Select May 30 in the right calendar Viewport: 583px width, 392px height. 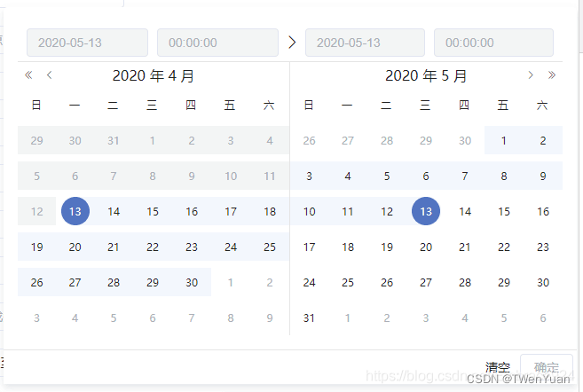[x=543, y=282]
